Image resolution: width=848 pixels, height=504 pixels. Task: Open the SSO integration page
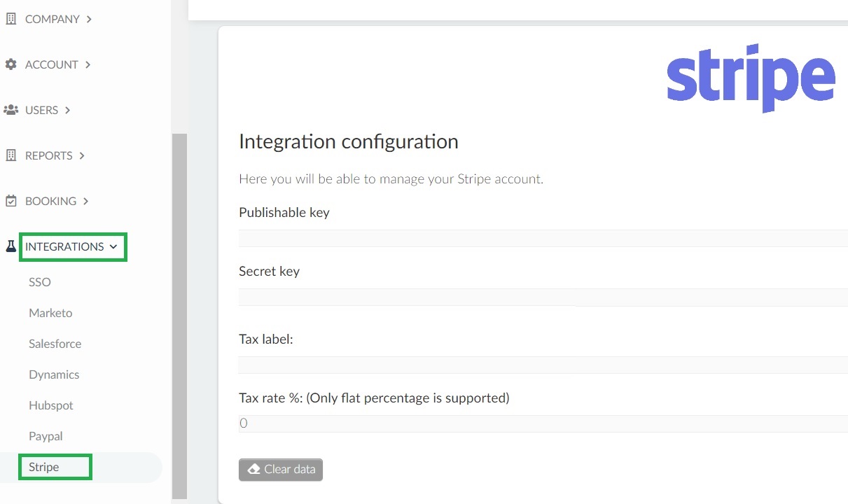click(x=40, y=282)
